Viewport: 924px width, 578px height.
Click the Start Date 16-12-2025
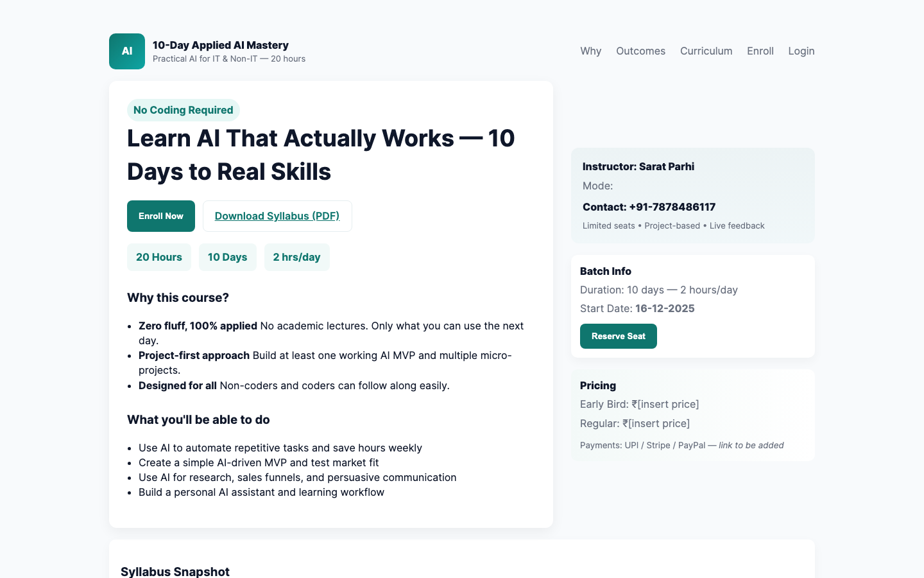pos(637,308)
